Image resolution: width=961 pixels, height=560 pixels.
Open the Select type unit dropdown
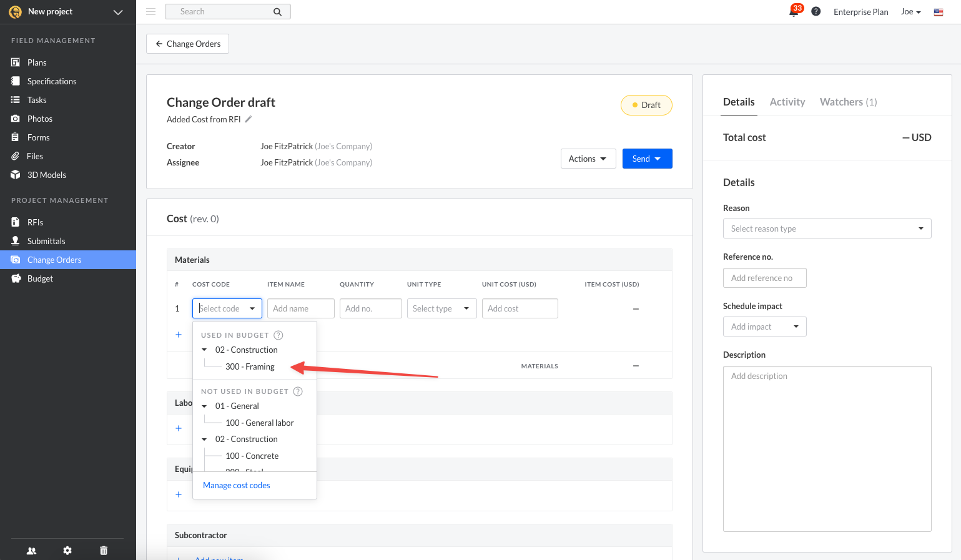(441, 308)
